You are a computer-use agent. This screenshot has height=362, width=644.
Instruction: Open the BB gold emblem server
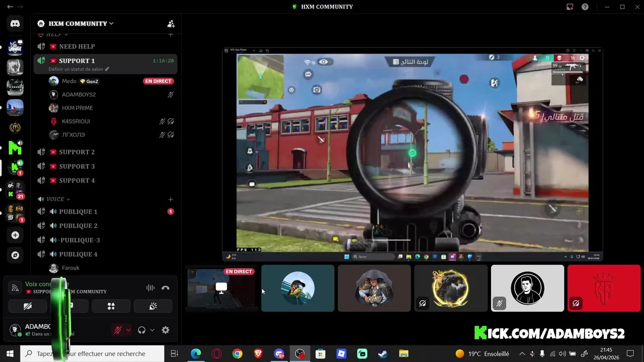pyautogui.click(x=15, y=128)
